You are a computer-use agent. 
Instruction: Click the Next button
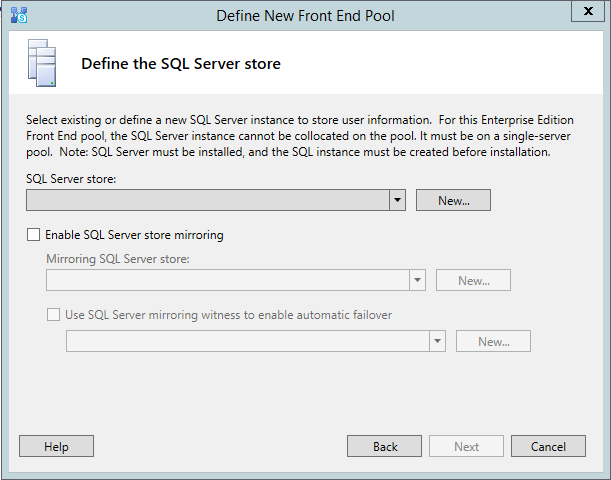tap(467, 446)
